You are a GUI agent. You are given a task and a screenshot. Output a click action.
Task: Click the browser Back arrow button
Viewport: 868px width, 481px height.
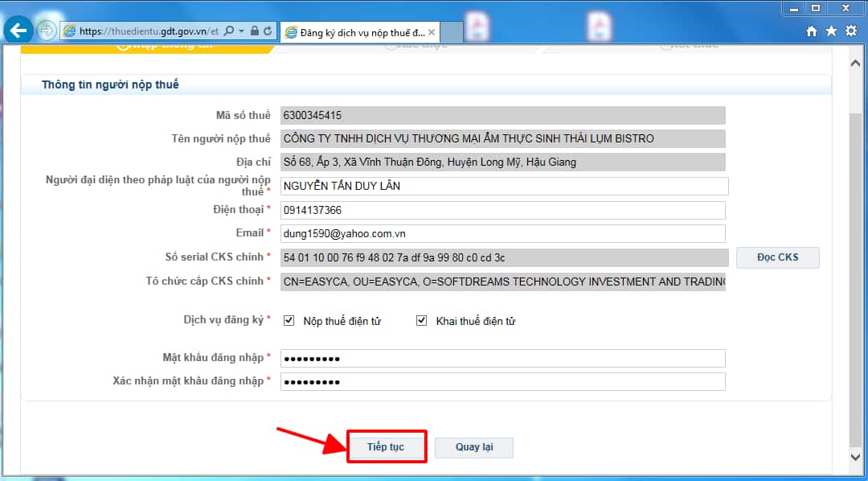click(x=18, y=31)
